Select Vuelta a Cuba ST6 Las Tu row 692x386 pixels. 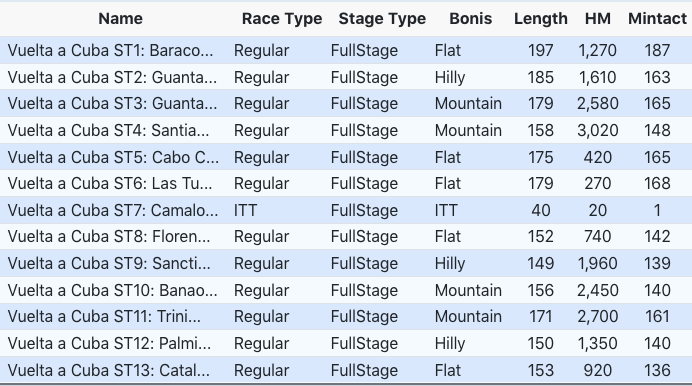tap(346, 184)
